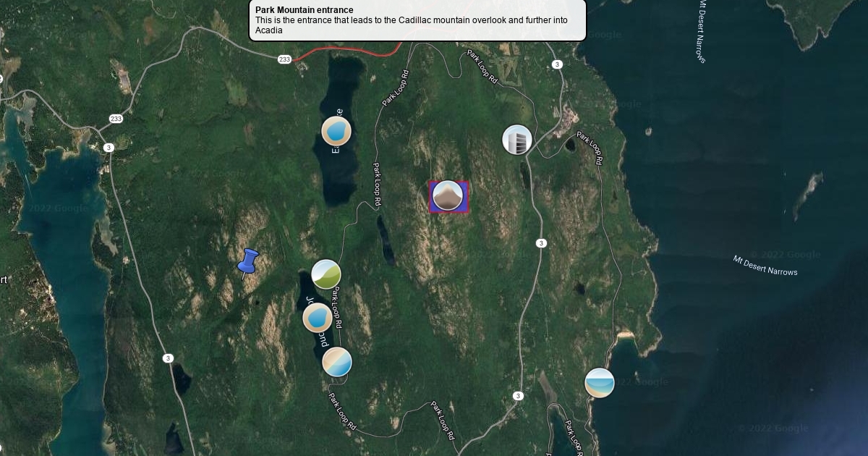Click the Park Mountain entrance tooltip title
Screen dimensions: 868x456
click(305, 9)
